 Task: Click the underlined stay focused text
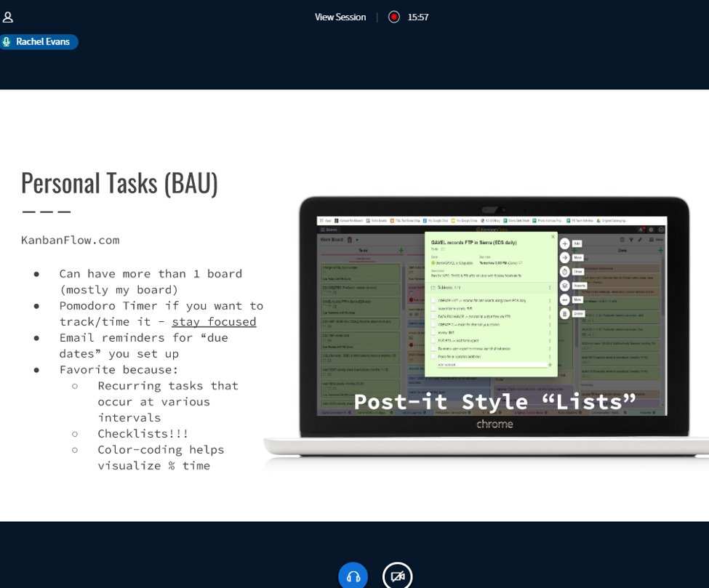point(214,321)
